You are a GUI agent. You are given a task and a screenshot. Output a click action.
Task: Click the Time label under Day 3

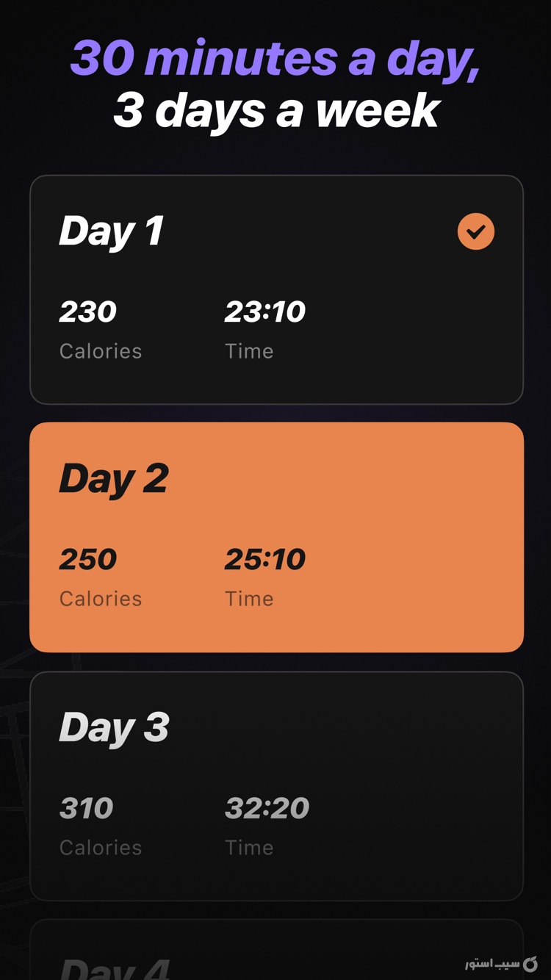pyautogui.click(x=249, y=847)
